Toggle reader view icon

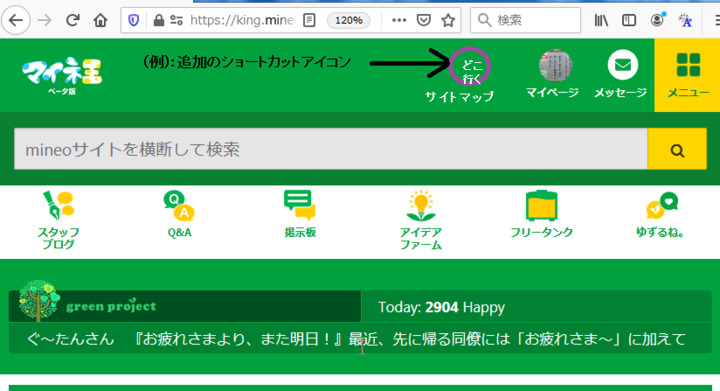(x=309, y=20)
